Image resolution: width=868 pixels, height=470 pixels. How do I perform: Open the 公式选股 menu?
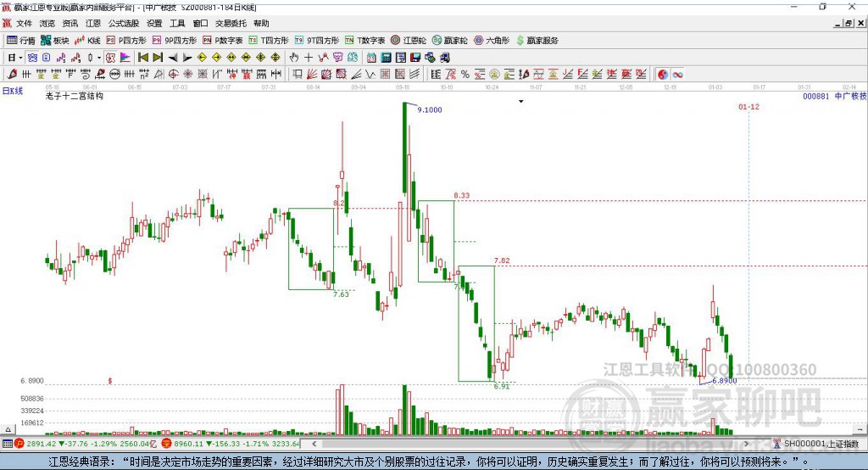(124, 23)
